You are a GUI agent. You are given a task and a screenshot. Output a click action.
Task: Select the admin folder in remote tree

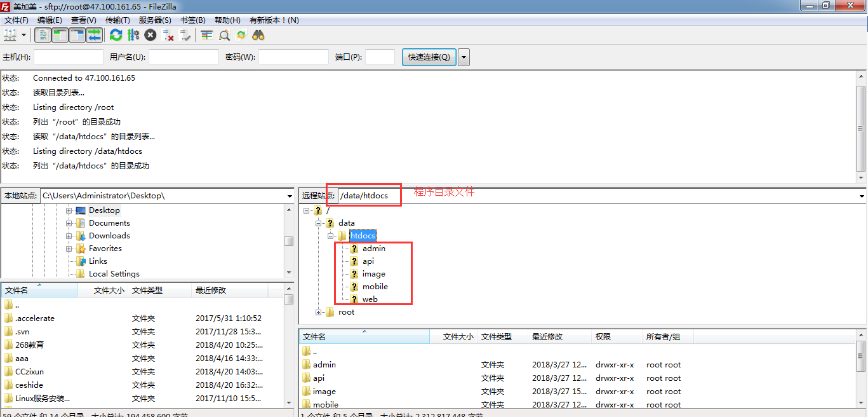tap(374, 249)
